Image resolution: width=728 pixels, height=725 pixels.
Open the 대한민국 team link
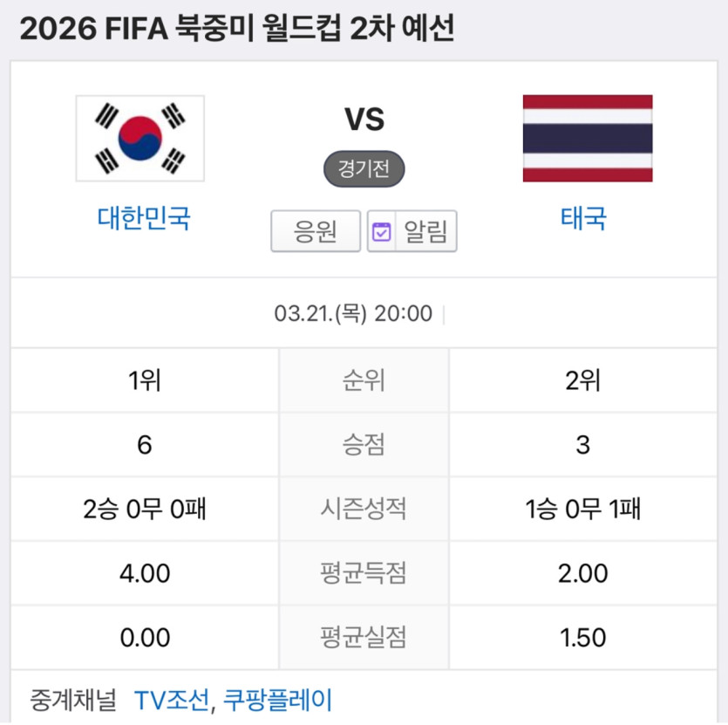[x=144, y=217]
